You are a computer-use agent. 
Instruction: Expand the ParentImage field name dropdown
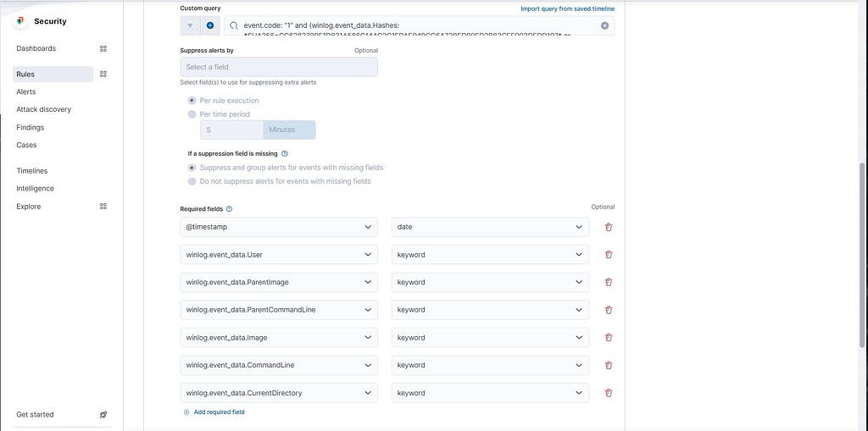pos(279,282)
